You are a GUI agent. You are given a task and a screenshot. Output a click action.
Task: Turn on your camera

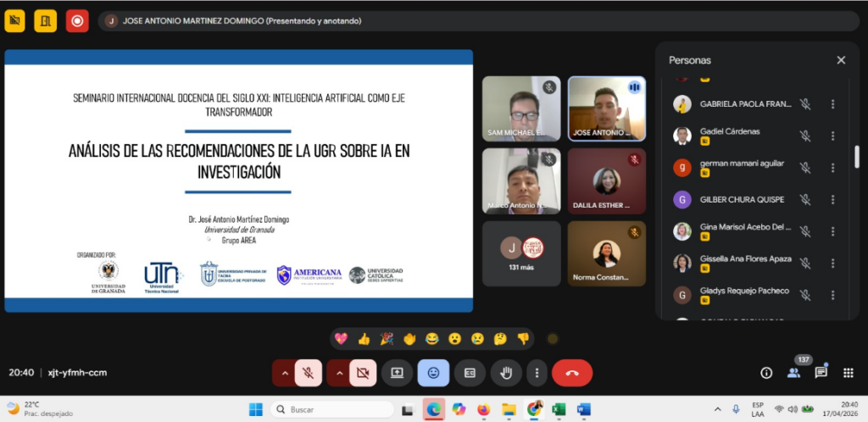(x=364, y=373)
